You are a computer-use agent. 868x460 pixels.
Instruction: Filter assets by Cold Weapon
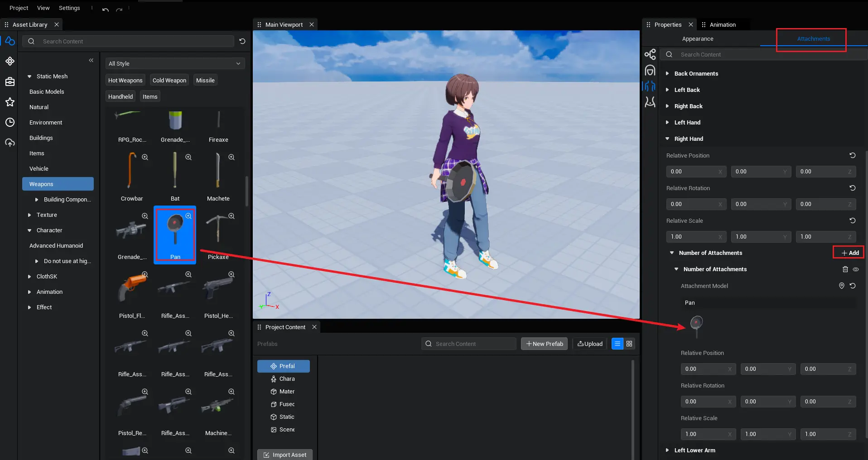pos(169,80)
